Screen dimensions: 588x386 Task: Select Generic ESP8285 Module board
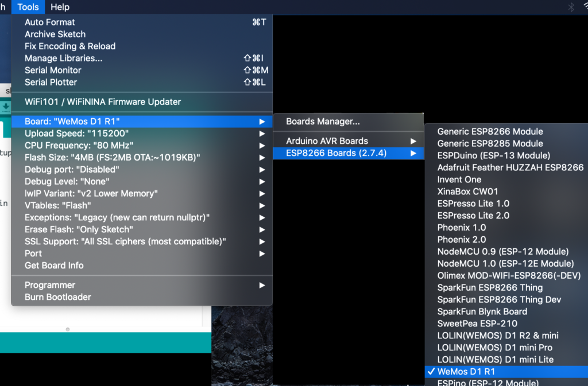(506, 143)
